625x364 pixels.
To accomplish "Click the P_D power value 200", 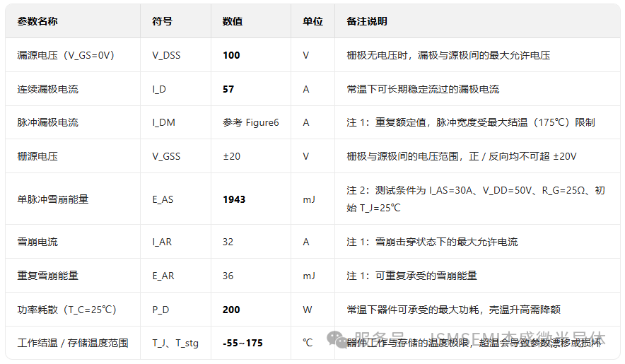I will (x=231, y=310).
